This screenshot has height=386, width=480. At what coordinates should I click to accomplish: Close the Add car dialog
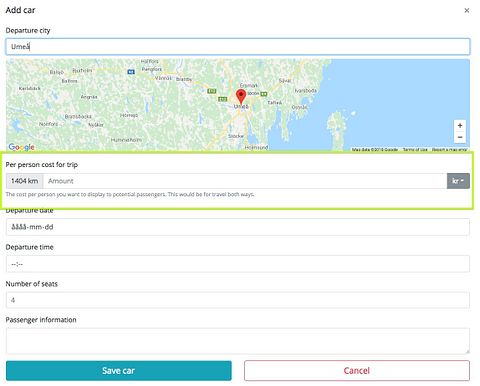point(467,11)
